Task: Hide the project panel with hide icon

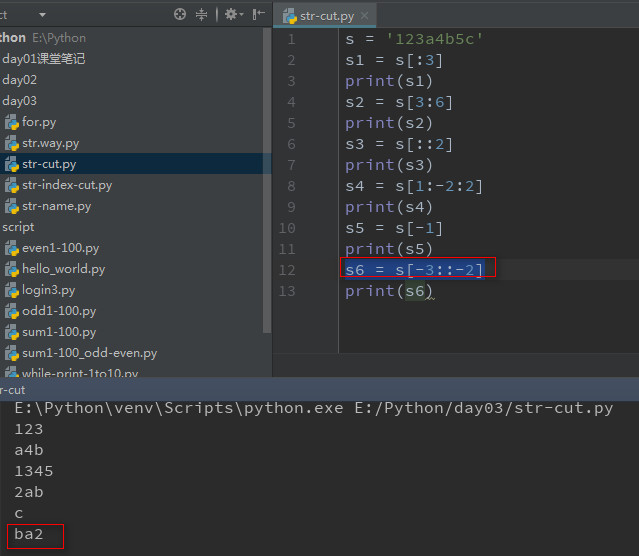Action: pyautogui.click(x=258, y=15)
